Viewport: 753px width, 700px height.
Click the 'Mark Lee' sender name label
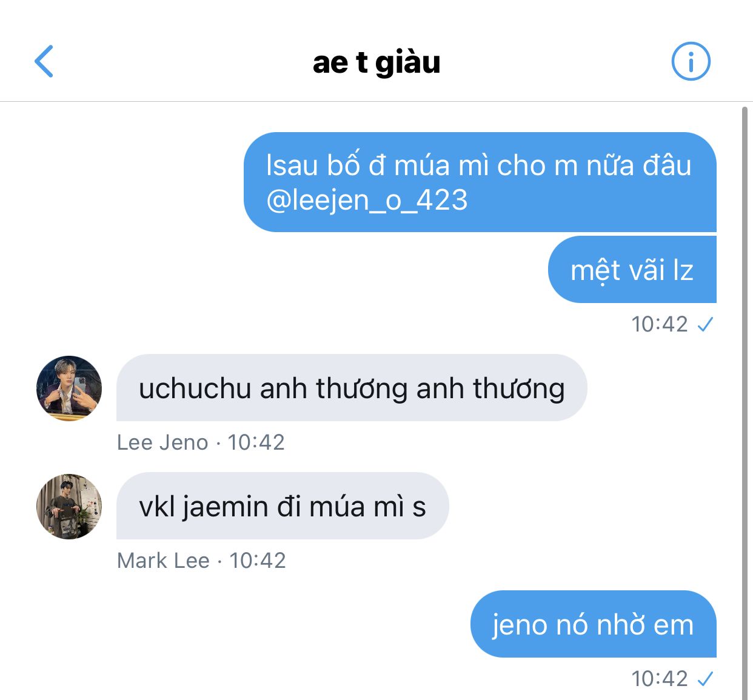click(x=164, y=561)
